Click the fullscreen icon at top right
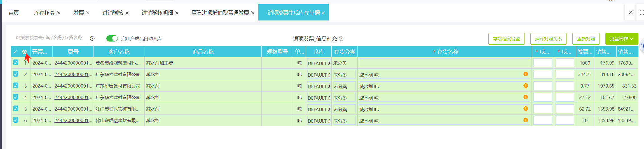The height and width of the screenshot is (149, 644). [x=641, y=12]
